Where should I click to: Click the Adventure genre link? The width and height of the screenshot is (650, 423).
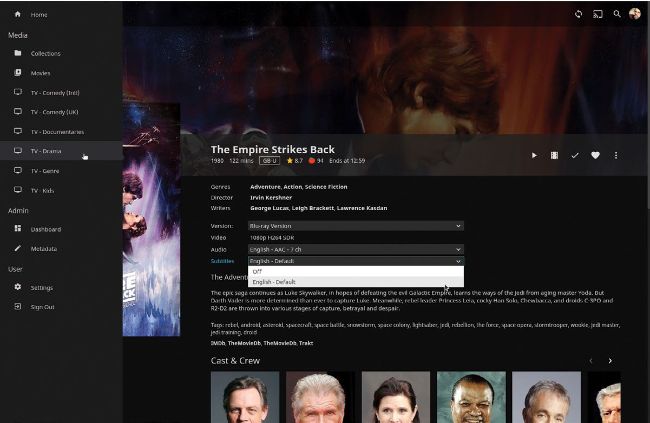pos(265,187)
